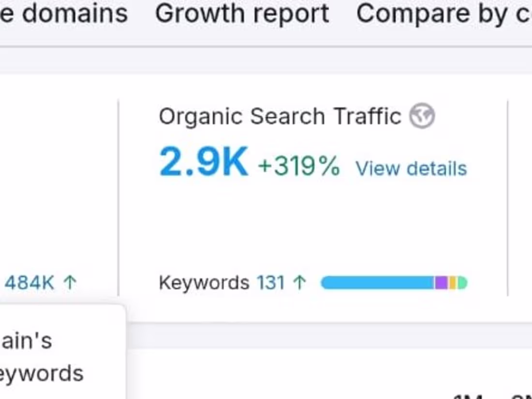Select the blue segment of the keywords bar
The image size is (532, 399).
pos(377,283)
